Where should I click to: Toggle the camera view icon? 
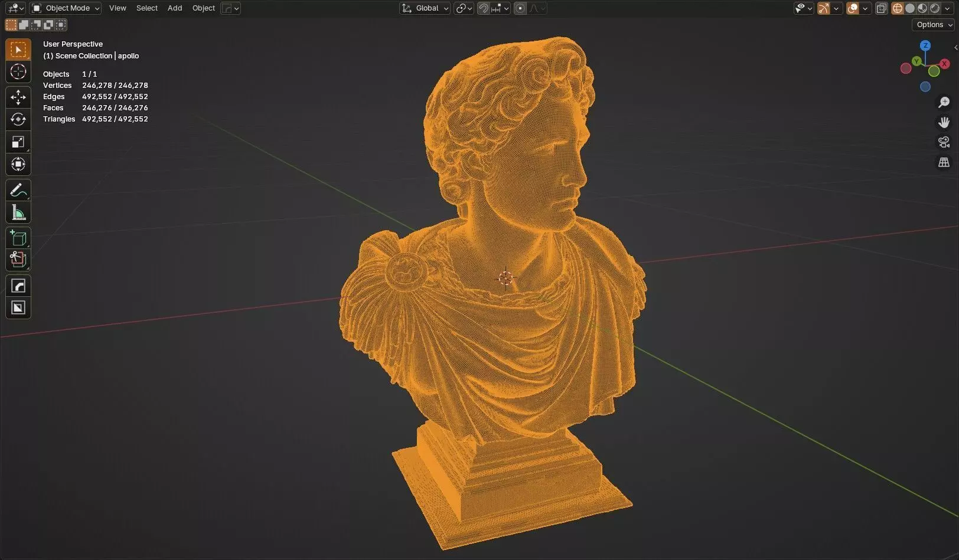(944, 142)
